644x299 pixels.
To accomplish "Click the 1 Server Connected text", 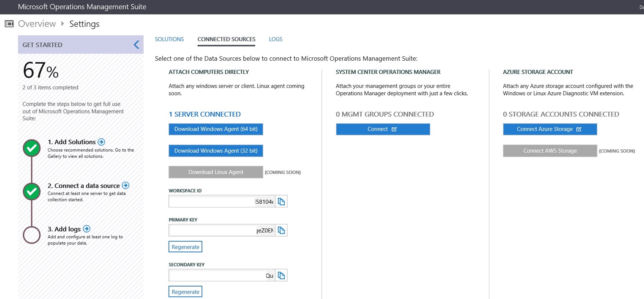I will click(205, 114).
